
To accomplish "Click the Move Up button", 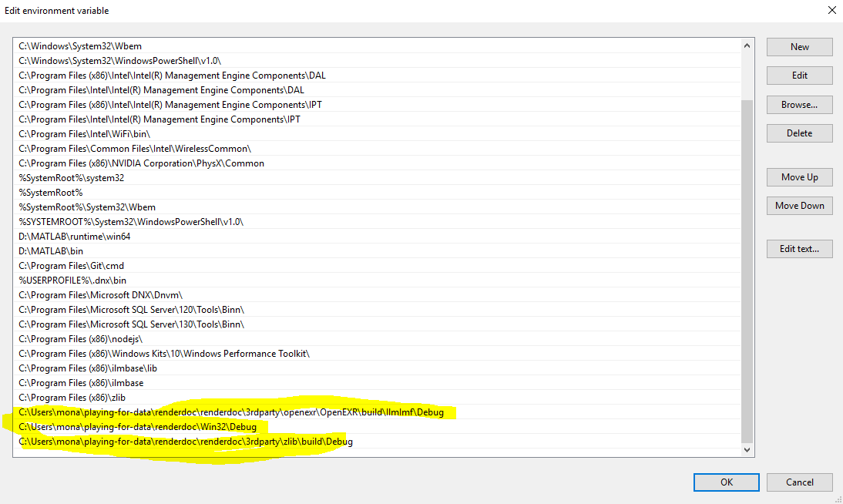I will [799, 177].
